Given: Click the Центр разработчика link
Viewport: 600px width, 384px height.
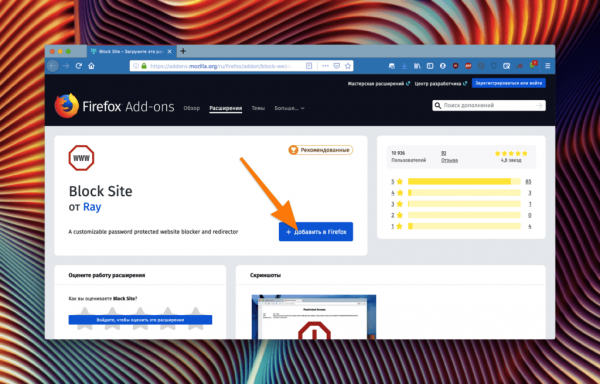Looking at the screenshot, I should pos(440,83).
